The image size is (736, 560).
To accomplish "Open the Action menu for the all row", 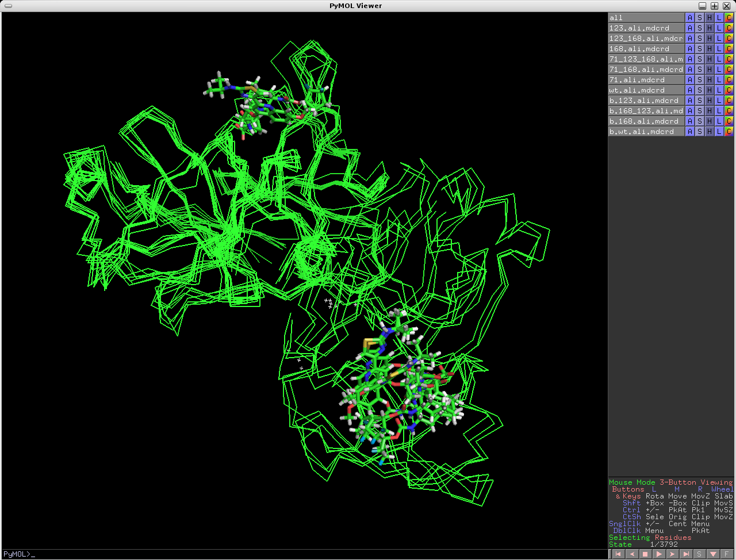I will [x=690, y=18].
